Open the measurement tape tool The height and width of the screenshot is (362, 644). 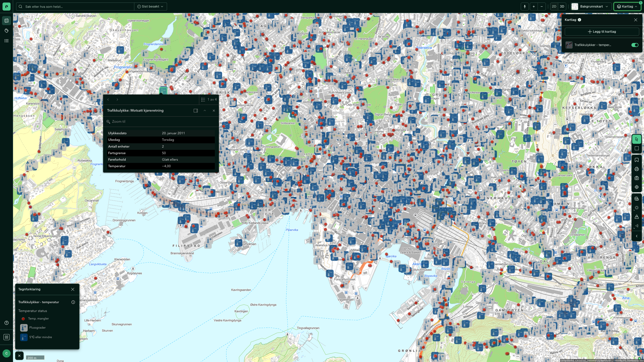(636, 199)
